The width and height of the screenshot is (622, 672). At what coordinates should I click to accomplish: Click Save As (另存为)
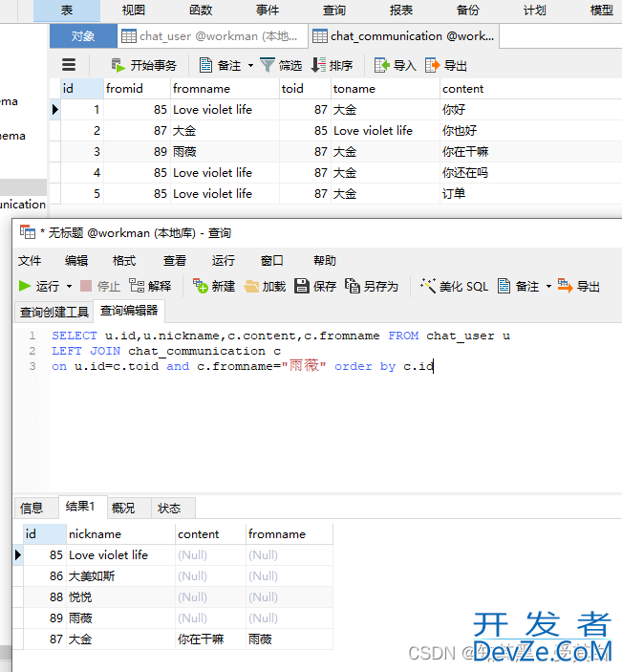[372, 286]
